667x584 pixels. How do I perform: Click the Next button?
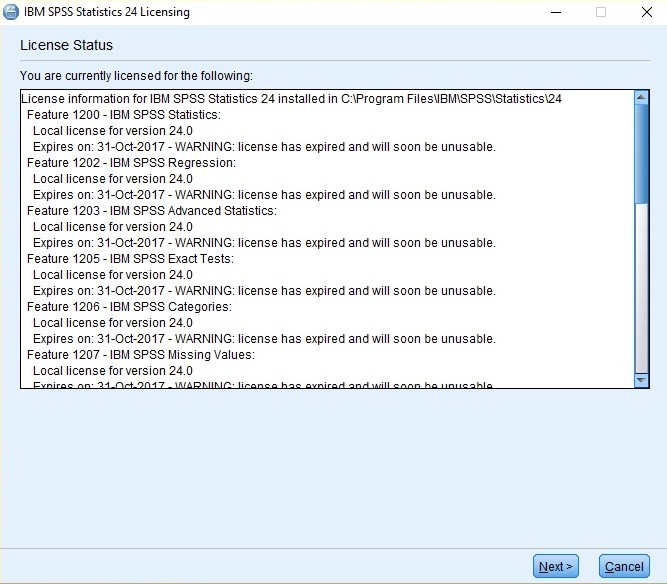click(x=556, y=566)
